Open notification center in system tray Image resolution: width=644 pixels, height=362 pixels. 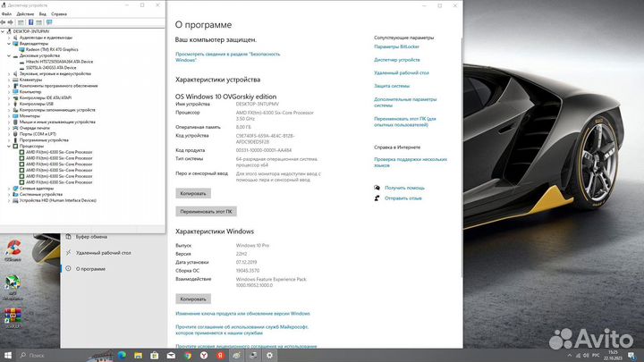click(x=631, y=356)
